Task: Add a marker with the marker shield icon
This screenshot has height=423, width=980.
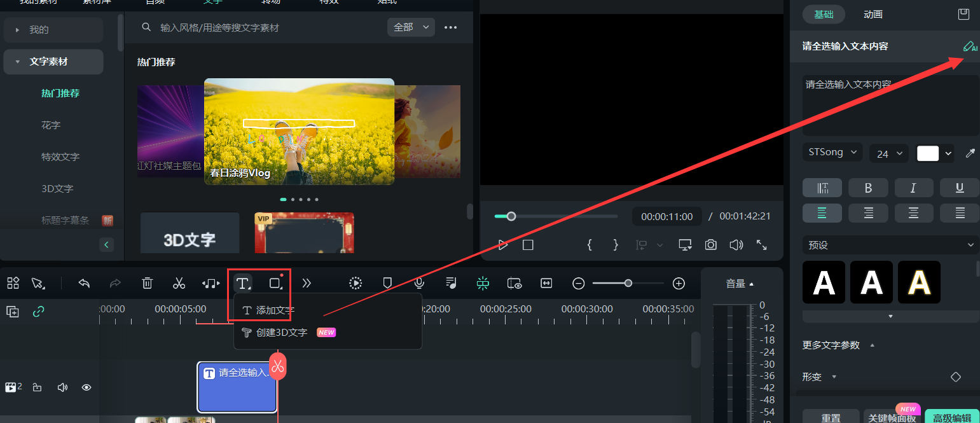Action: 387,283
